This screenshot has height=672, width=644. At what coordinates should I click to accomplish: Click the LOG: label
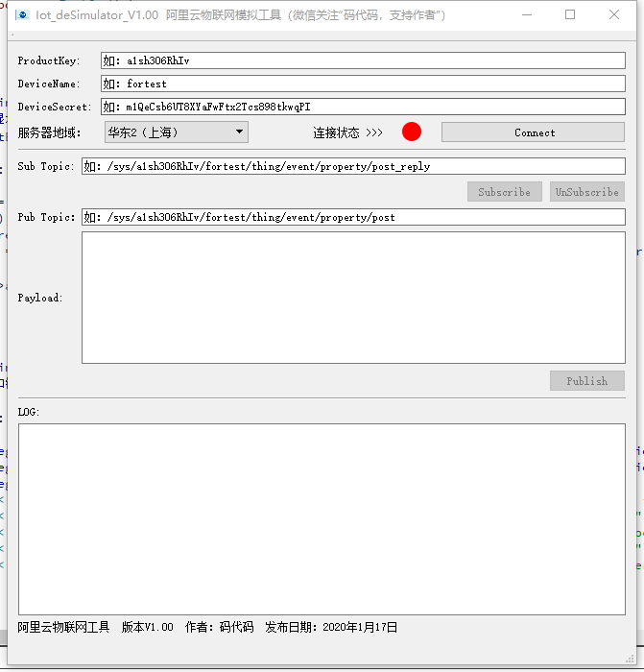point(28,412)
